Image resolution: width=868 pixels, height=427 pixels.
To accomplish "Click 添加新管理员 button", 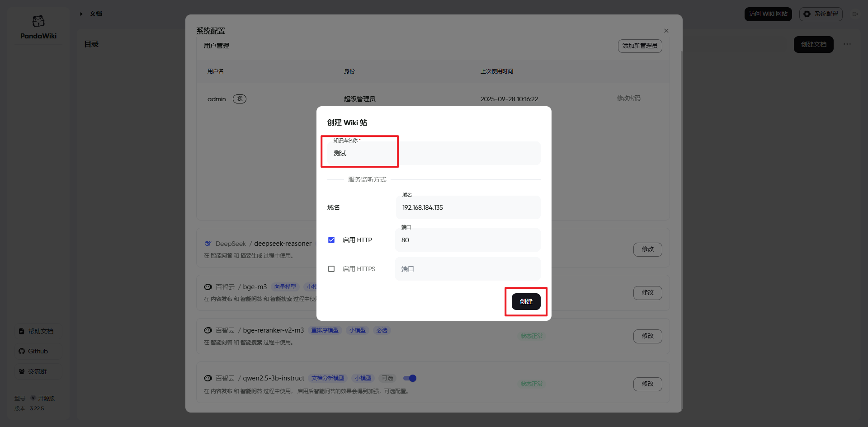I will tap(640, 46).
